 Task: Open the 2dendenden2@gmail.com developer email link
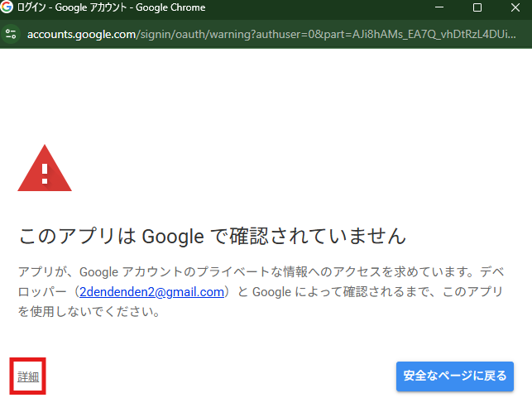click(151, 292)
